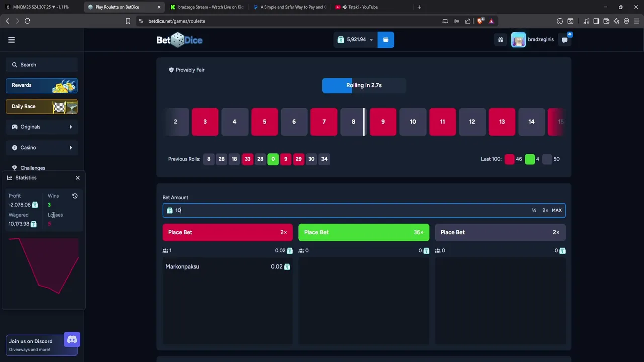Open the password key icon in address bar
The width and height of the screenshot is (644, 362).
tap(456, 21)
